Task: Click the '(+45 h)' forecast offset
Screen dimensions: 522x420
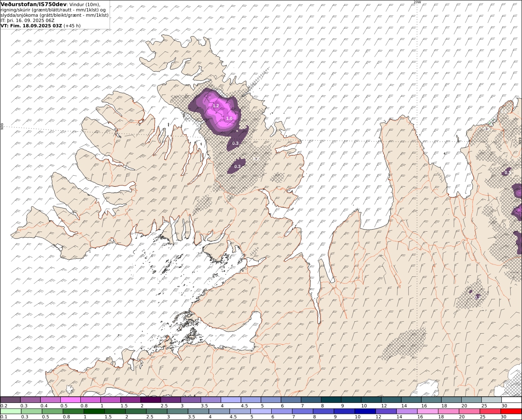Action: [72, 26]
